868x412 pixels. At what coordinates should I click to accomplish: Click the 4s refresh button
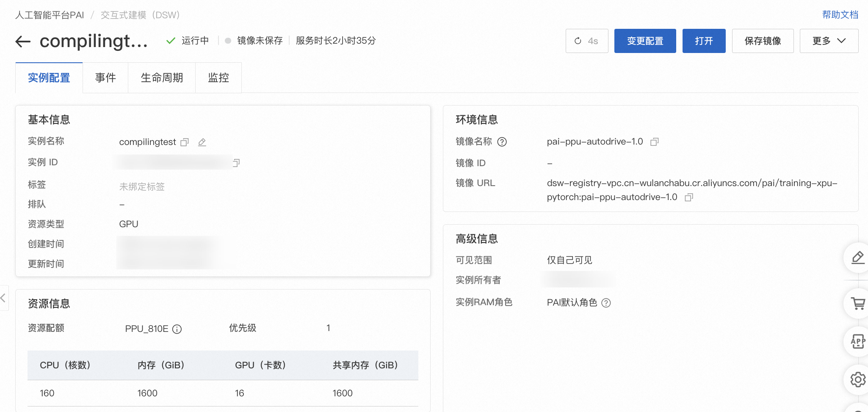[x=587, y=41]
